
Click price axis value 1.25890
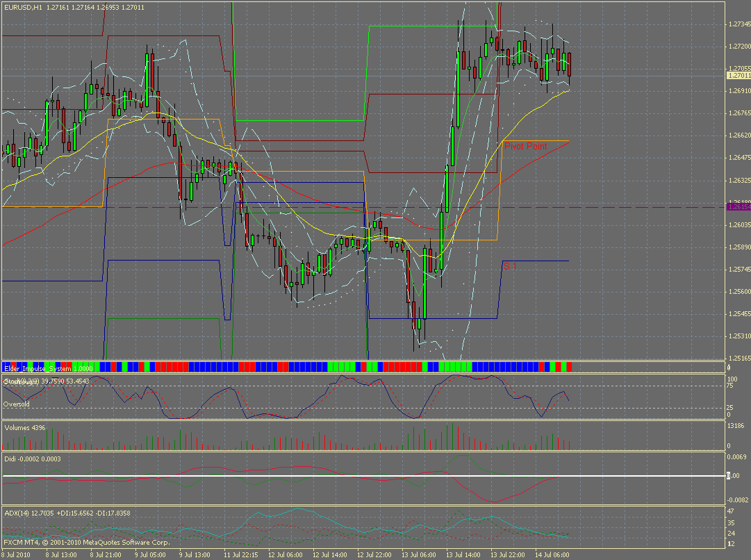click(x=739, y=247)
